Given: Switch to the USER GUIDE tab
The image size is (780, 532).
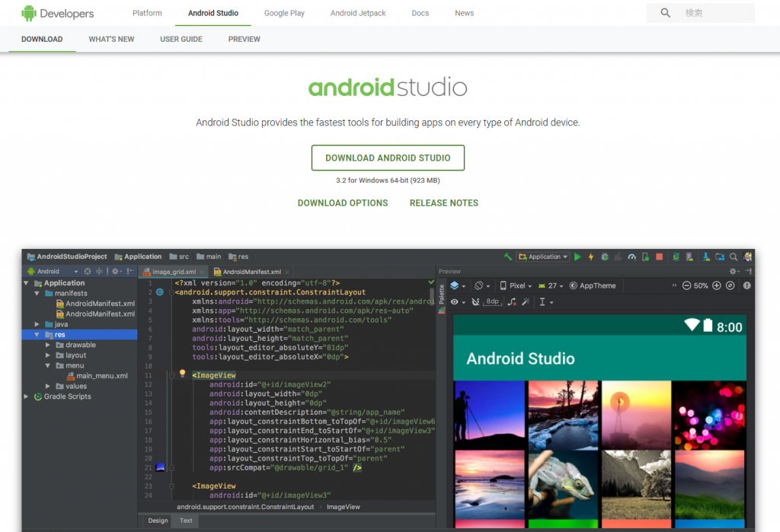Looking at the screenshot, I should click(x=181, y=39).
